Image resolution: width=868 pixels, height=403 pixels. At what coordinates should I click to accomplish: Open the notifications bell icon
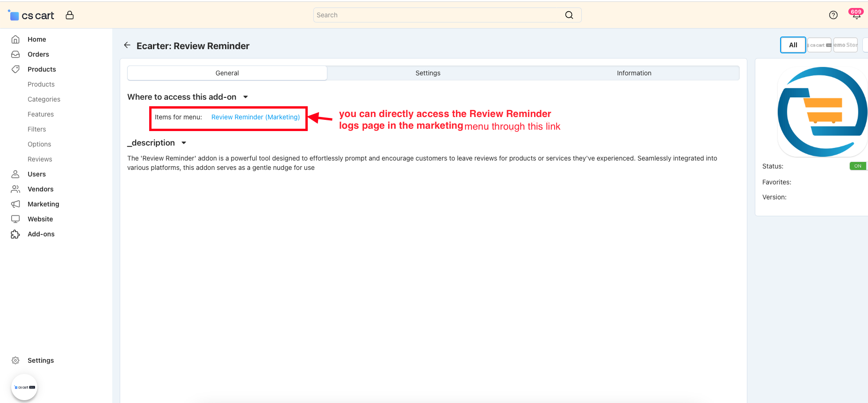pyautogui.click(x=856, y=15)
